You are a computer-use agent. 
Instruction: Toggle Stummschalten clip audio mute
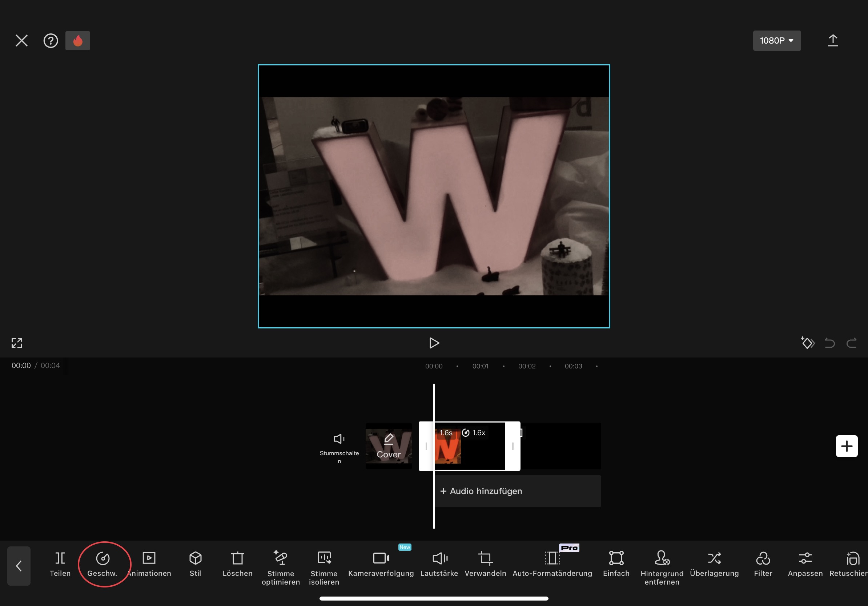(x=339, y=446)
